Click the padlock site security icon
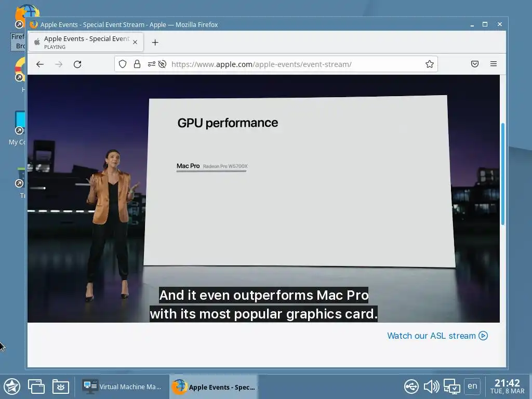Viewport: 532px width, 399px height. (x=137, y=64)
